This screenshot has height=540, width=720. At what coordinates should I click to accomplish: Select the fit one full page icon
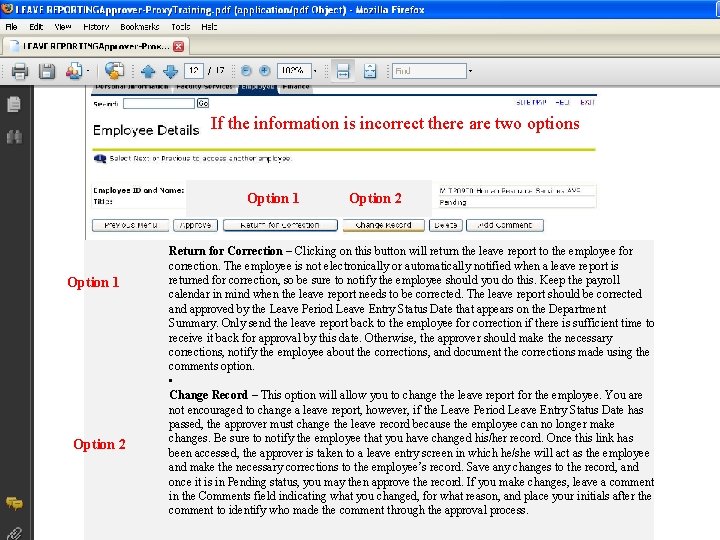[370, 71]
